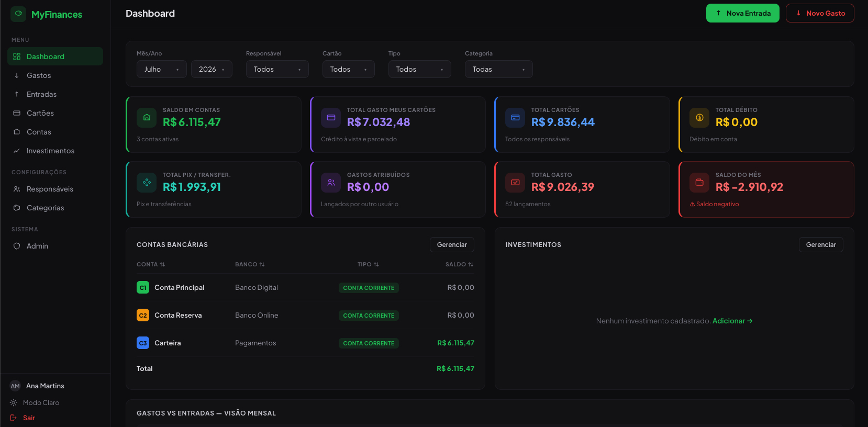
Task: Click the C2 badge for Conta Reserva
Action: pos(143,315)
